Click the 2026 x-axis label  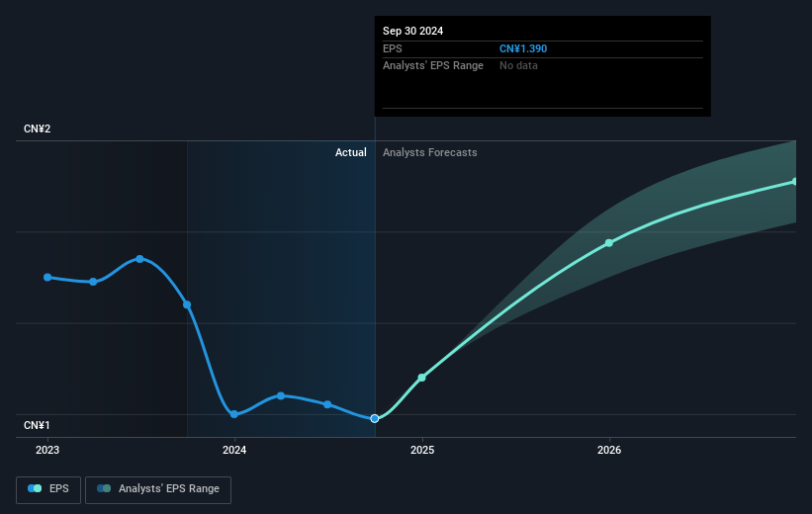pos(609,451)
